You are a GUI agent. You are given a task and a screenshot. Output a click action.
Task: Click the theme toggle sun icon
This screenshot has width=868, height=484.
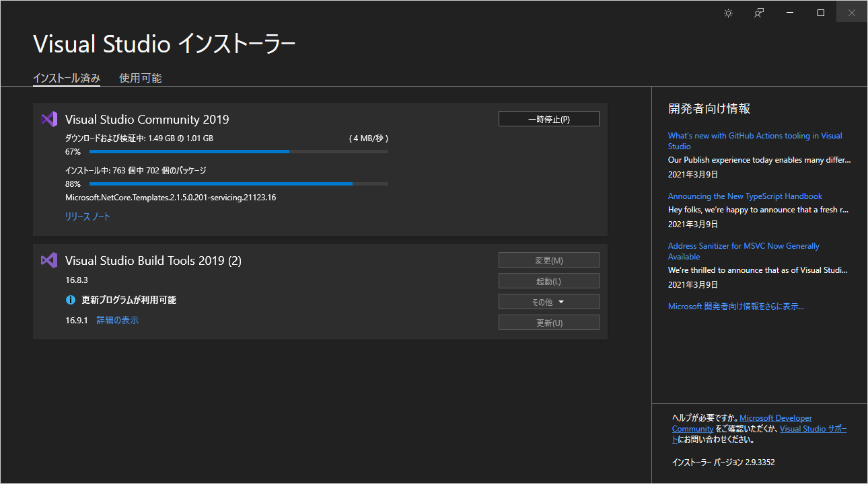[728, 13]
